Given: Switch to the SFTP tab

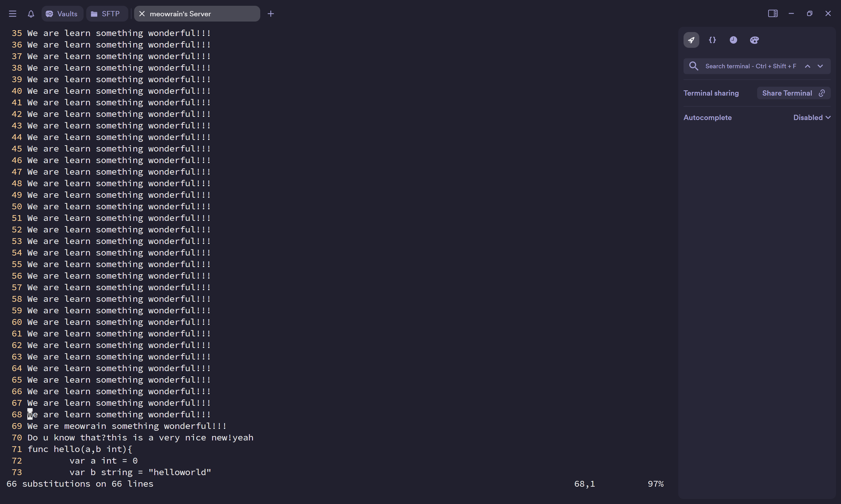Looking at the screenshot, I should pyautogui.click(x=107, y=14).
